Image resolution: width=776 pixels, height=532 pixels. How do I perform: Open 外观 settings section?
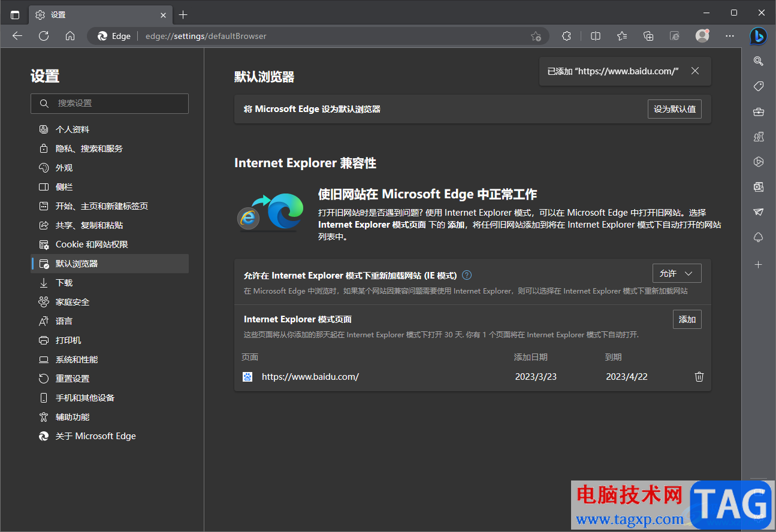tap(110, 168)
